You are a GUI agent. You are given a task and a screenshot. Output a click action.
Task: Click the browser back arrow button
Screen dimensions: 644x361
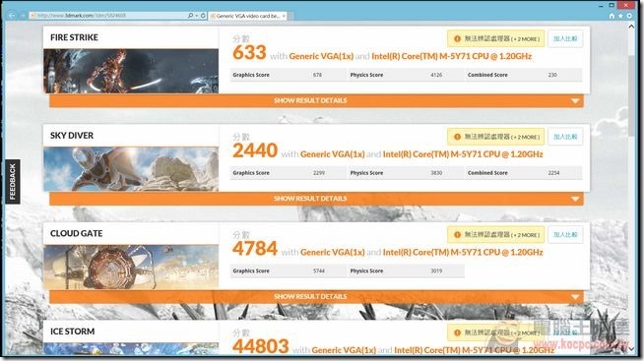point(12,16)
